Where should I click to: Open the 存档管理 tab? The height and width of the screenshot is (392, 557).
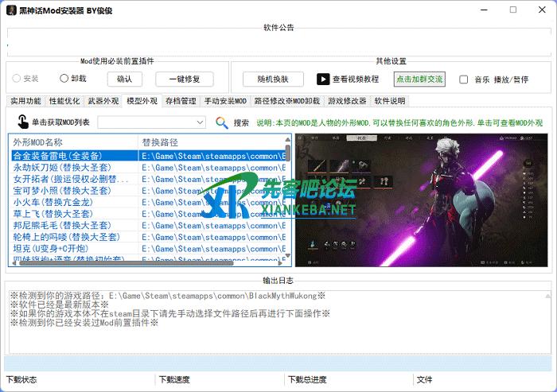point(181,101)
